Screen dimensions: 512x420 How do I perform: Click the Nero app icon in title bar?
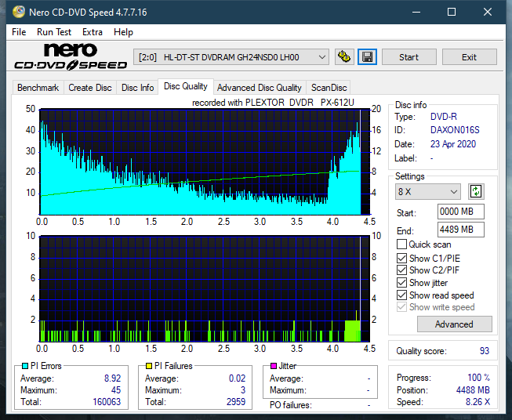[19, 12]
